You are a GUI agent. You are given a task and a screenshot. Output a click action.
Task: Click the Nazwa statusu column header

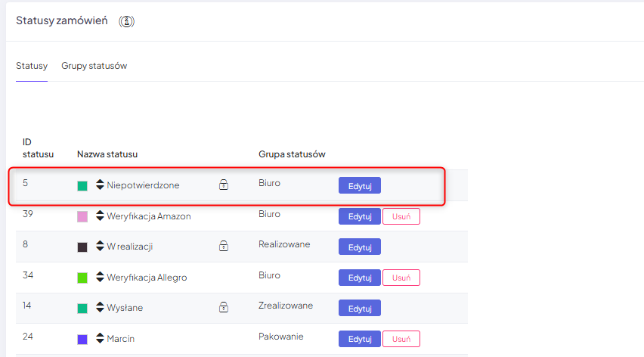click(107, 154)
